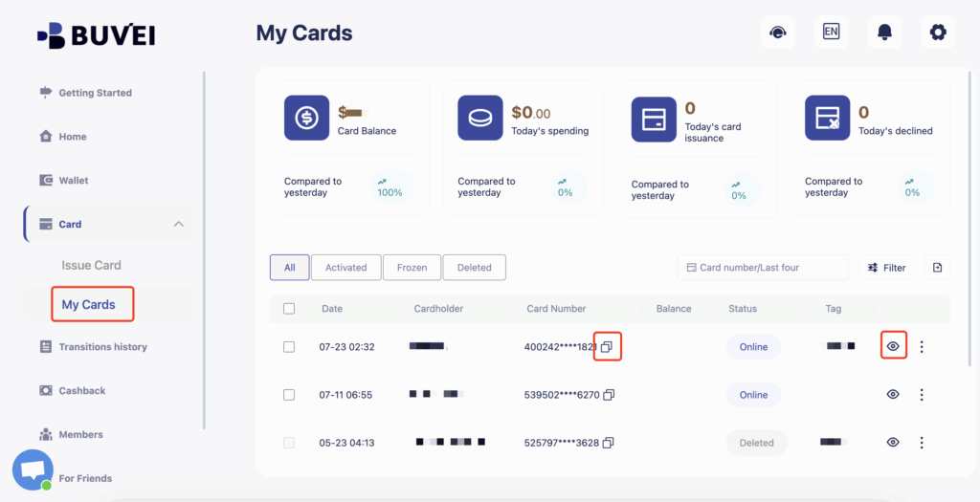
Task: Click the export file icon beside Filter
Action: (937, 268)
